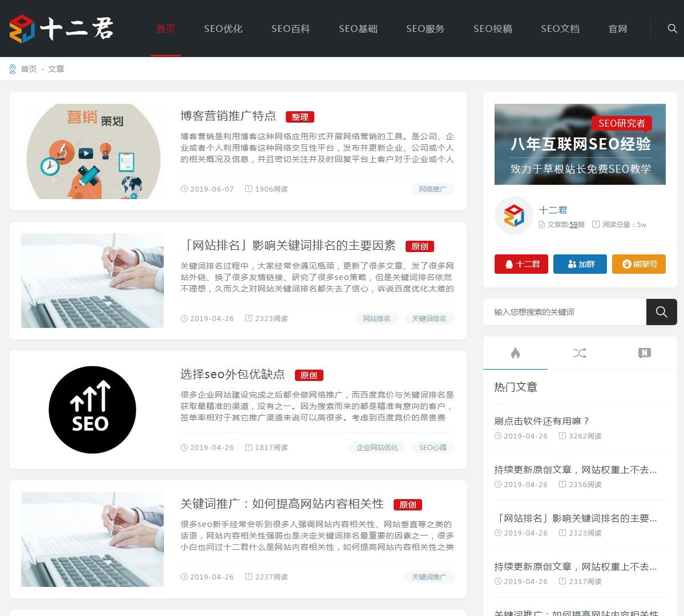The image size is (684, 616).
Task: Select the random shuffle articles tab
Action: 580,353
